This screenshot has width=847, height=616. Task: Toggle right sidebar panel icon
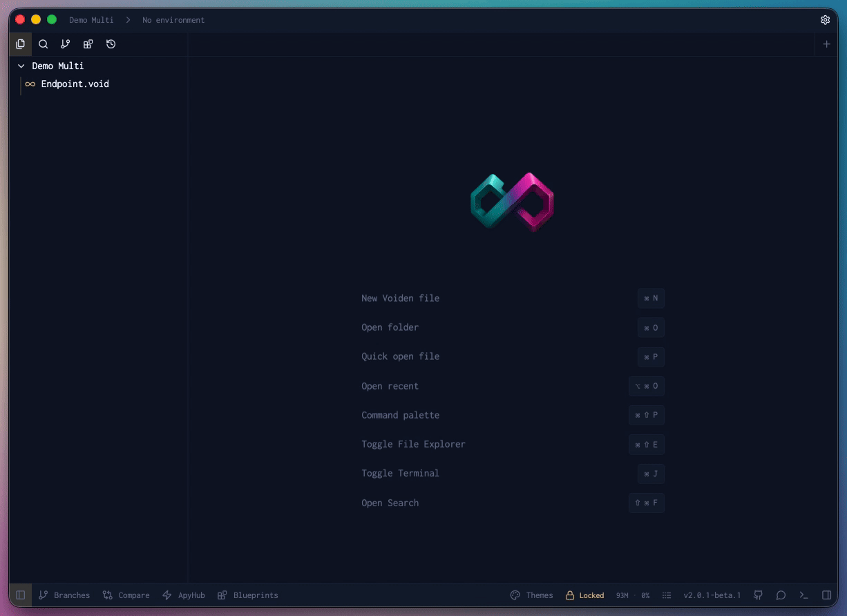click(x=826, y=595)
